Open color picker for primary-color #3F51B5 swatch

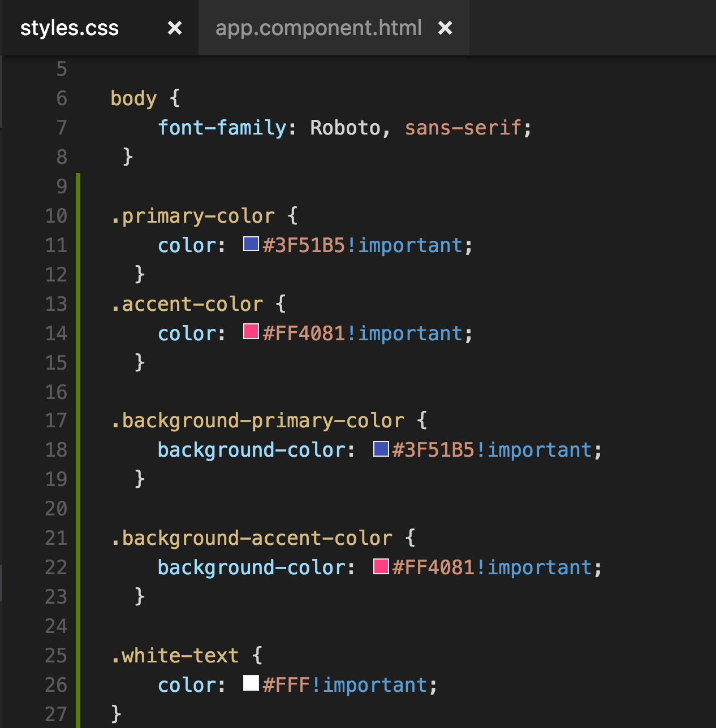pos(251,244)
